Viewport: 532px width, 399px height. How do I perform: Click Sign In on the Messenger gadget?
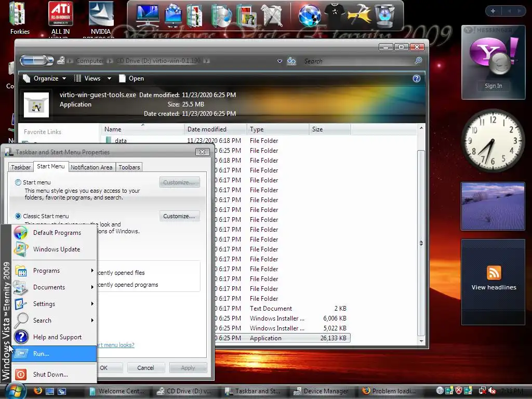pyautogui.click(x=494, y=86)
